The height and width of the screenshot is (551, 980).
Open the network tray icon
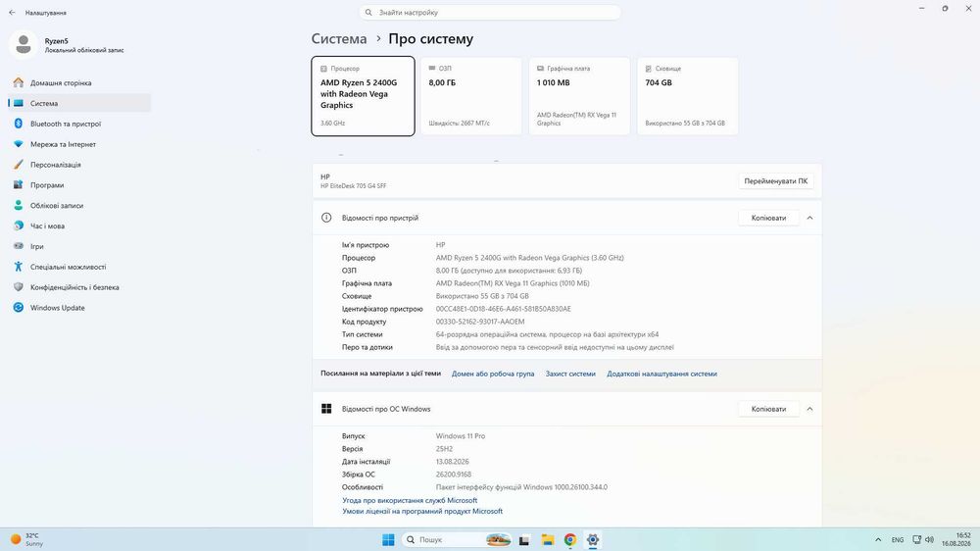(917, 540)
